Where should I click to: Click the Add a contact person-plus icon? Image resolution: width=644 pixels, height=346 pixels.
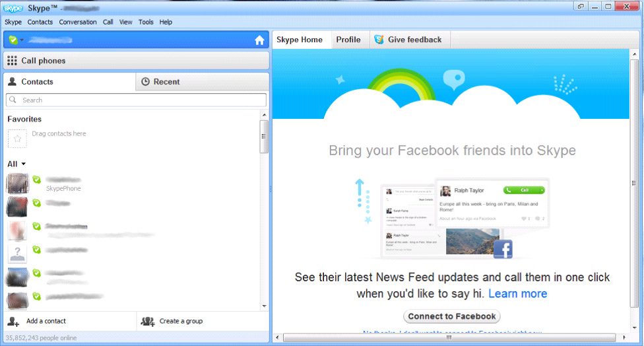(14, 322)
